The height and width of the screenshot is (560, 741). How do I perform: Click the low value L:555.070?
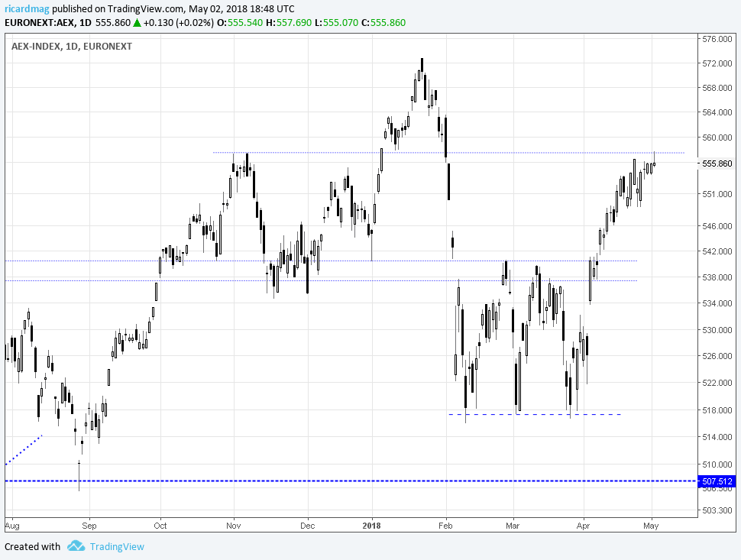pyautogui.click(x=336, y=23)
